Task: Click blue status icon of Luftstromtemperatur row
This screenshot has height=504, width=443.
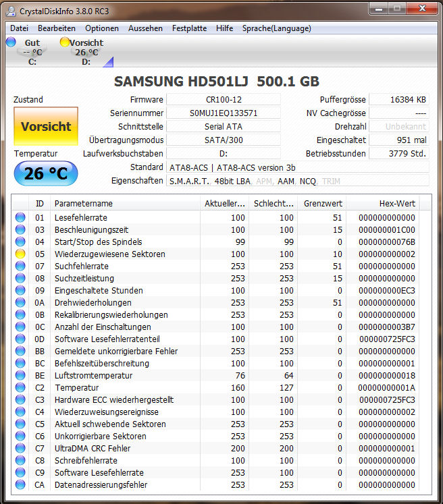Action: (20, 375)
